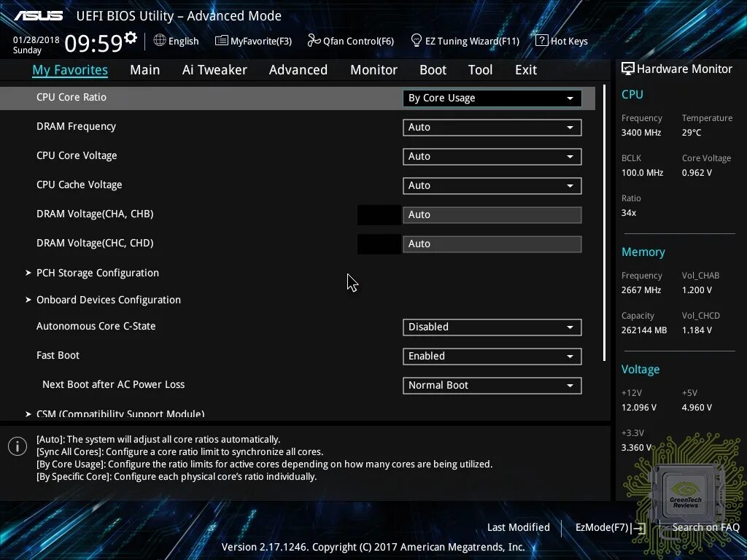Switch to the Ai Tweaker tab
Viewport: 747px width, 560px height.
[214, 69]
